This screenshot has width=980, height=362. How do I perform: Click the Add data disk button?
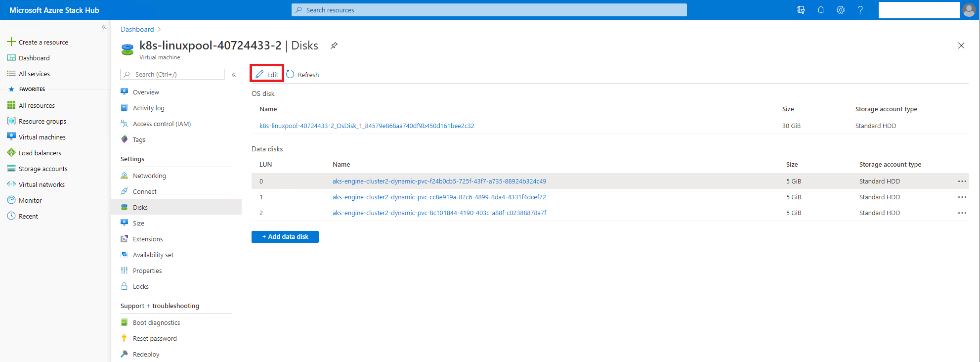pyautogui.click(x=285, y=237)
